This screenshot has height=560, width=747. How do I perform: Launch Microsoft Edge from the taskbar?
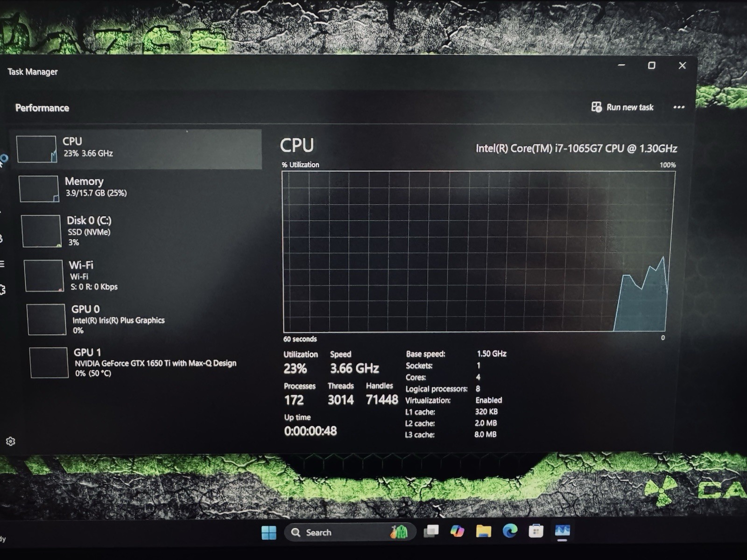pyautogui.click(x=510, y=531)
